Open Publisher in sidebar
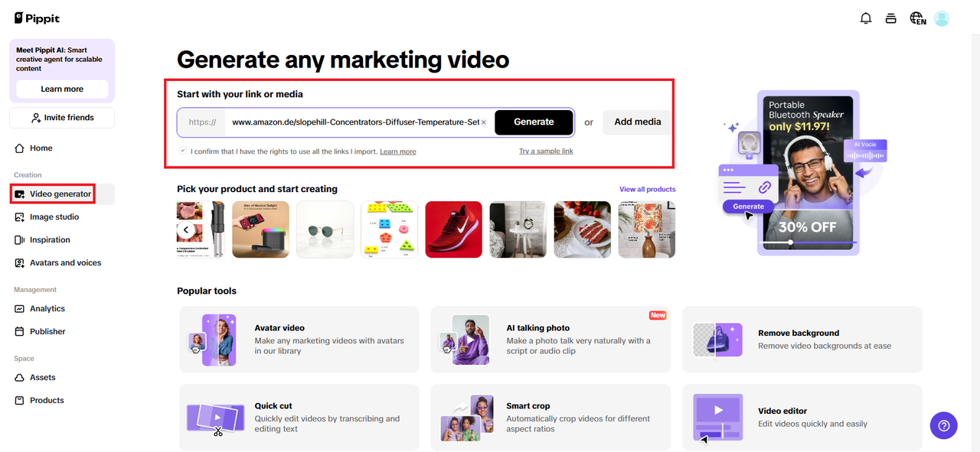Viewport: 980px width, 452px height. pyautogui.click(x=62, y=332)
